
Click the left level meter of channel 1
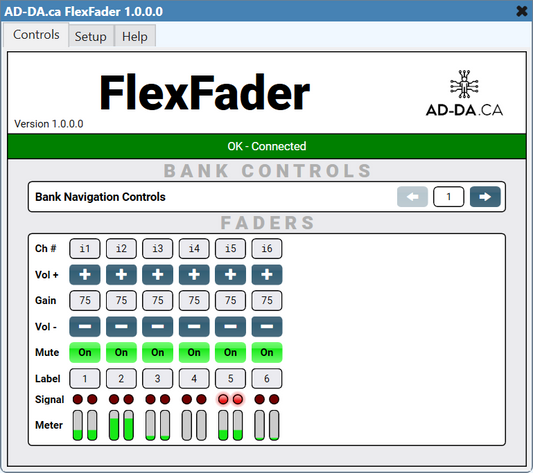[x=78, y=425]
